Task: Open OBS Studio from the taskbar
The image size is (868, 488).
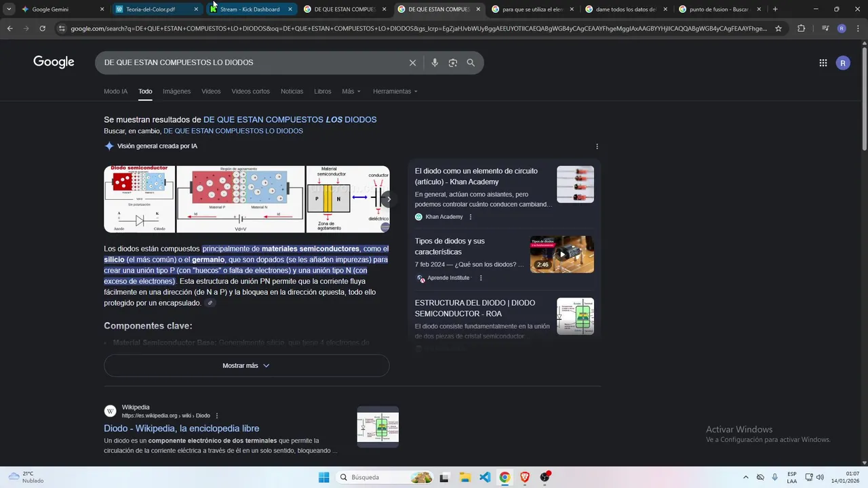Action: 545,477
